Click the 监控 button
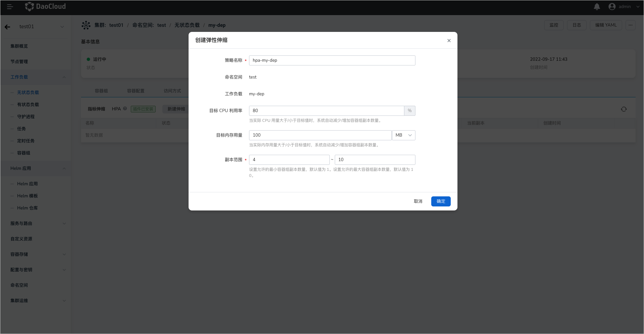The height and width of the screenshot is (334, 644). 554,25
